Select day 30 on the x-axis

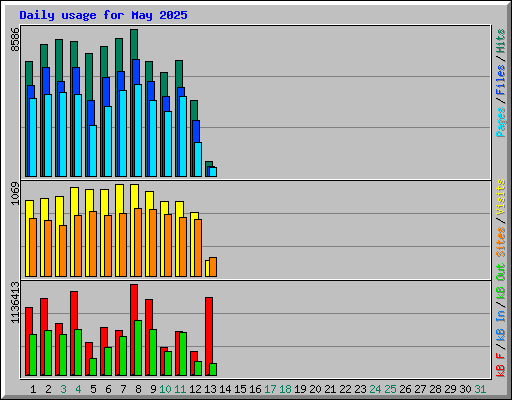(x=465, y=389)
